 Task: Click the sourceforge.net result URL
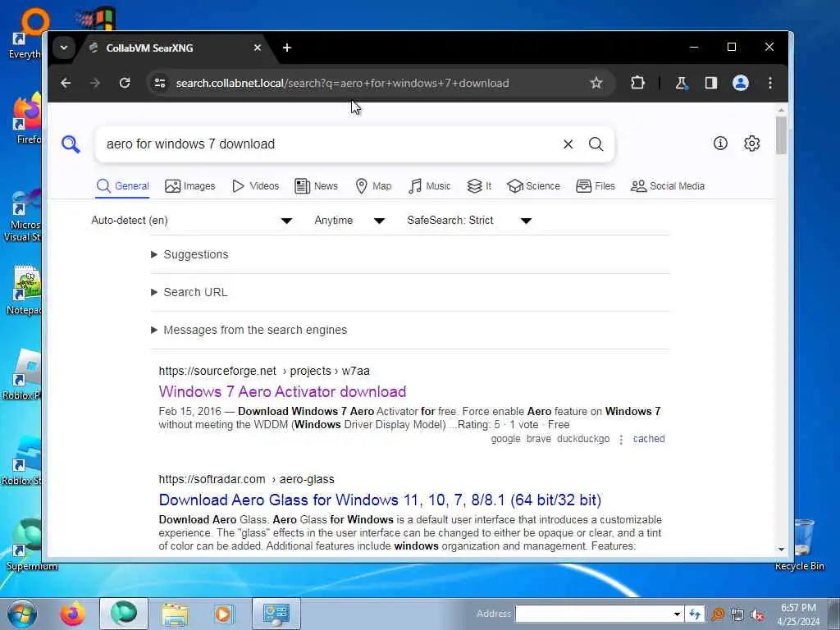tap(264, 371)
